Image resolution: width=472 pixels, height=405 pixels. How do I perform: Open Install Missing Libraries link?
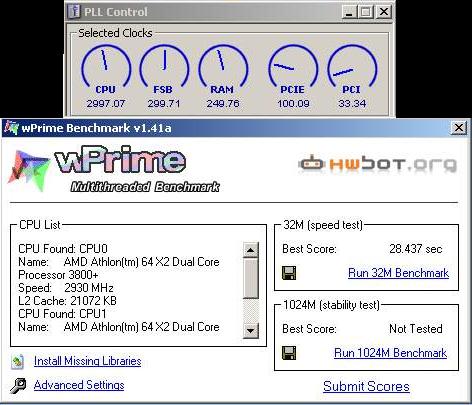pyautogui.click(x=88, y=361)
